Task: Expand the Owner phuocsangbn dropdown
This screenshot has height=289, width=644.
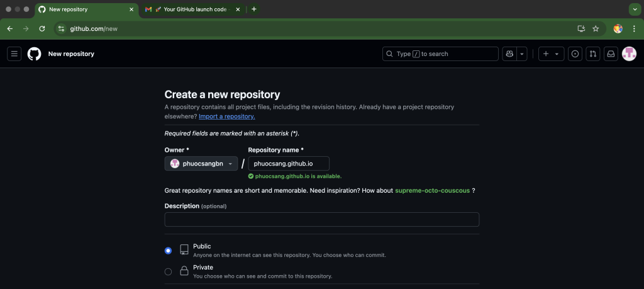Action: 201,164
